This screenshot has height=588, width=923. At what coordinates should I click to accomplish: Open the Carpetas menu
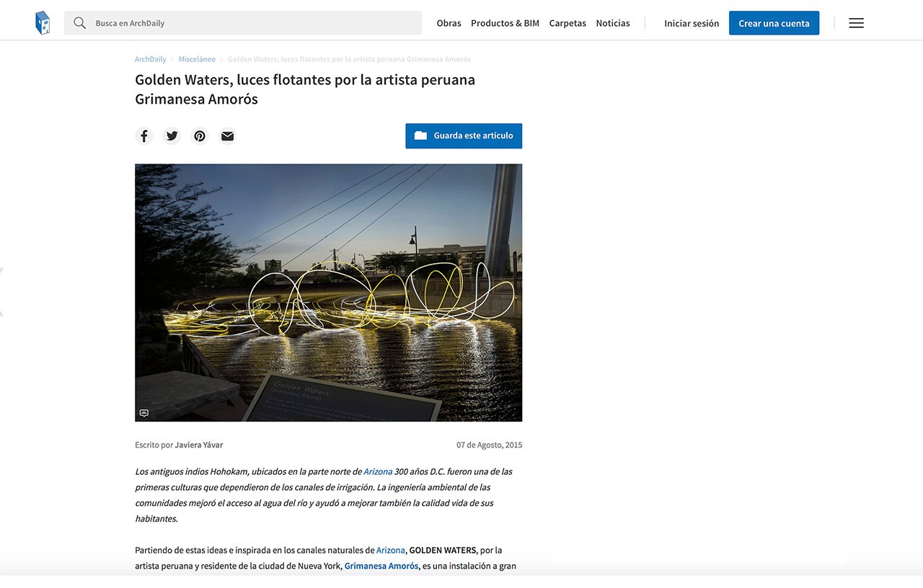coord(568,23)
